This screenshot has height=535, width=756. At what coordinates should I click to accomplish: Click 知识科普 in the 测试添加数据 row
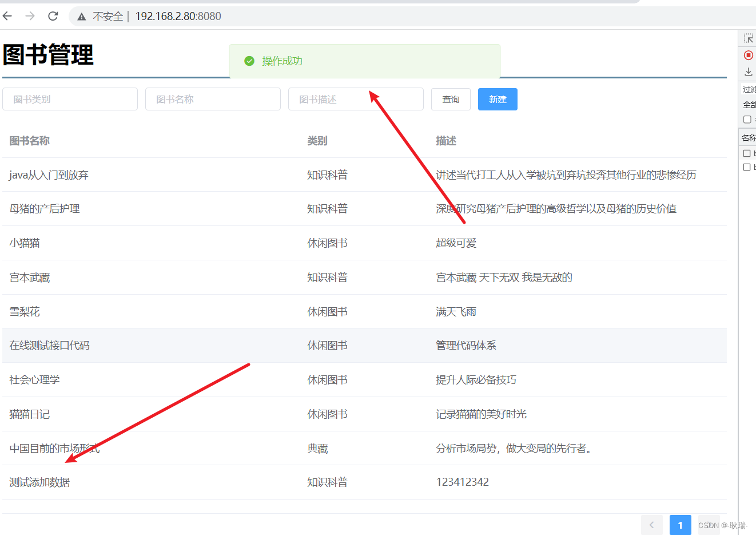[x=327, y=482]
